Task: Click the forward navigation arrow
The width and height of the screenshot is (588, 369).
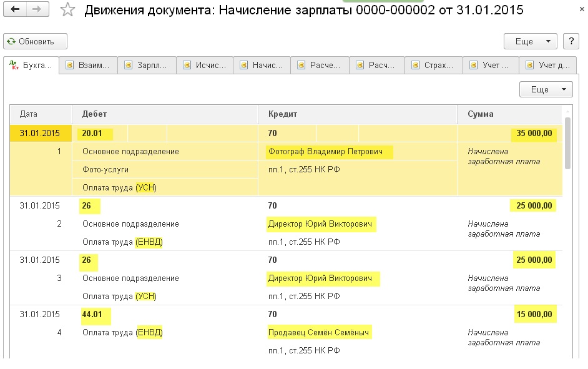Action: [37, 9]
